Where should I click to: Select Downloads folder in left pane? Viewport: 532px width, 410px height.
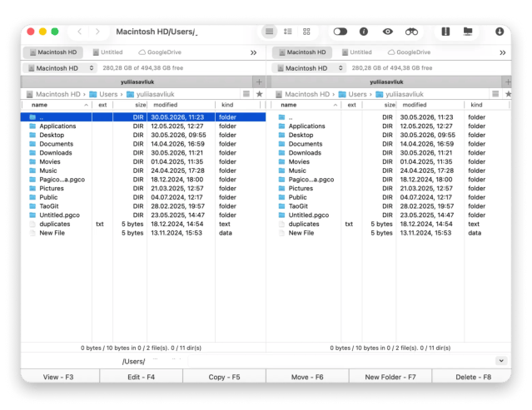pyautogui.click(x=143, y=153)
